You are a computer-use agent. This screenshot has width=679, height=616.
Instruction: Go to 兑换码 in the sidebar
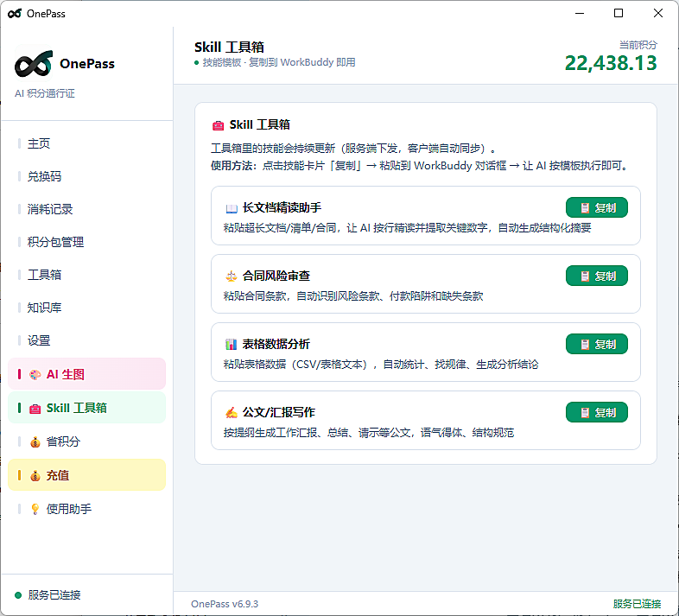86,176
